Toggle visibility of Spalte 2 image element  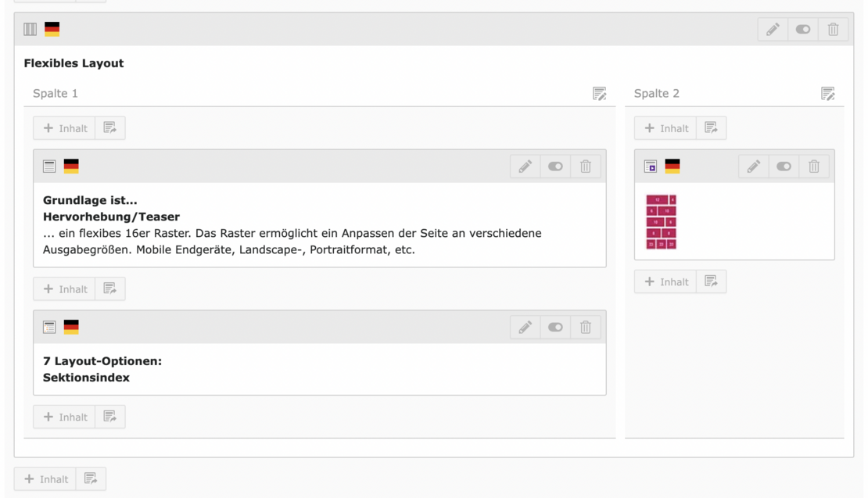point(784,167)
